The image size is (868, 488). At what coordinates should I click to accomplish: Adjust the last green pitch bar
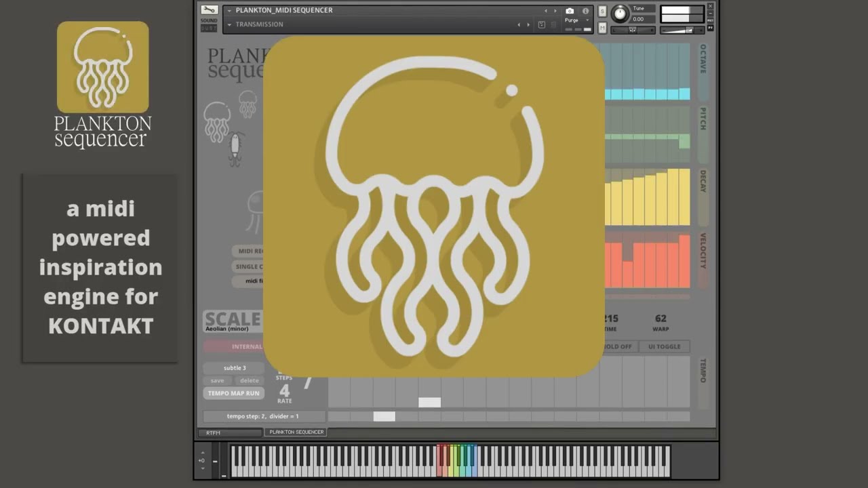coord(684,141)
